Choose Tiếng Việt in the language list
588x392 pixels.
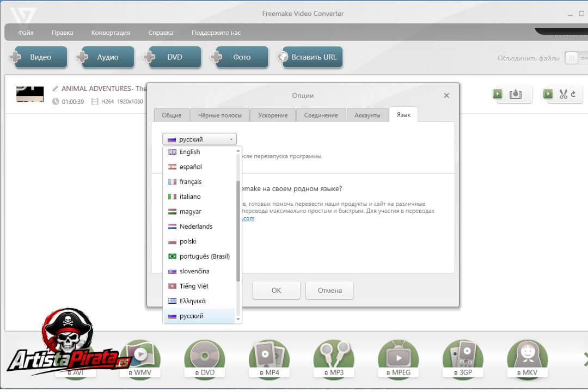tap(200, 286)
